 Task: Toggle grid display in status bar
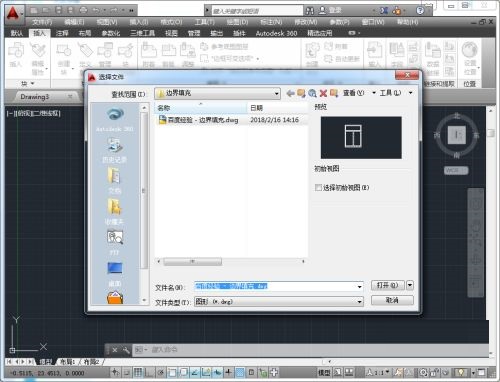138,372
